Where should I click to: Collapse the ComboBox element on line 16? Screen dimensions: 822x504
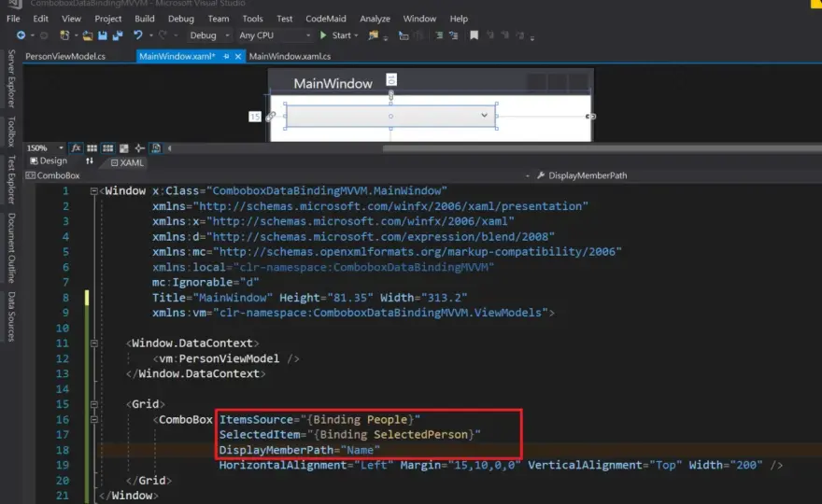coord(93,420)
